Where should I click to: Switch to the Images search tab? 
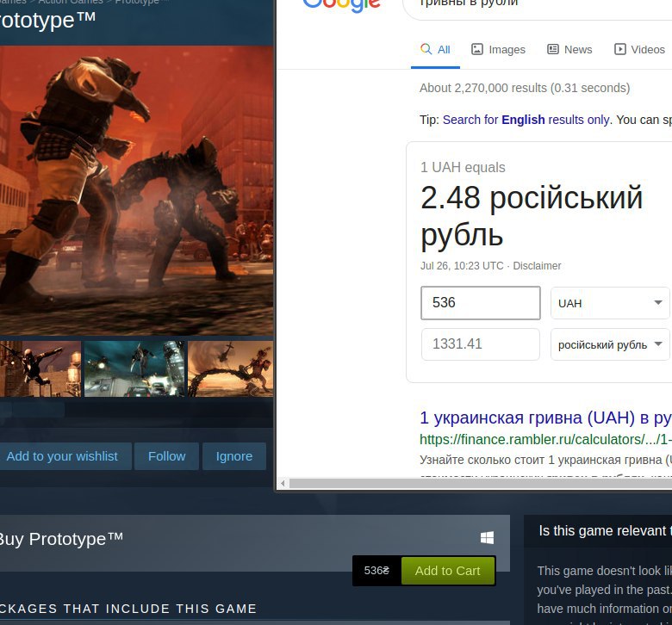point(498,50)
